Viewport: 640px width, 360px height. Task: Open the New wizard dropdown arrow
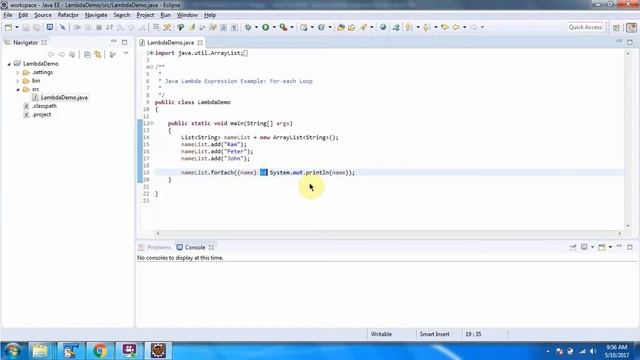[17, 27]
